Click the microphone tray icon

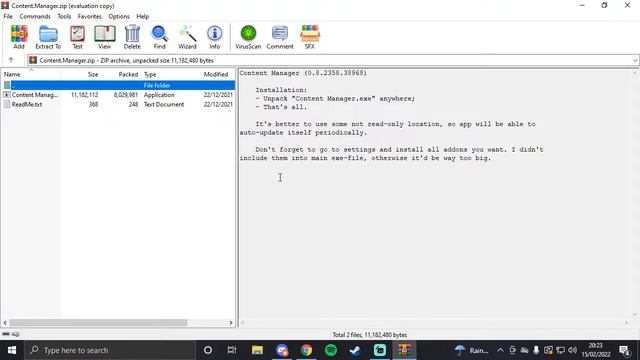[x=536, y=350]
